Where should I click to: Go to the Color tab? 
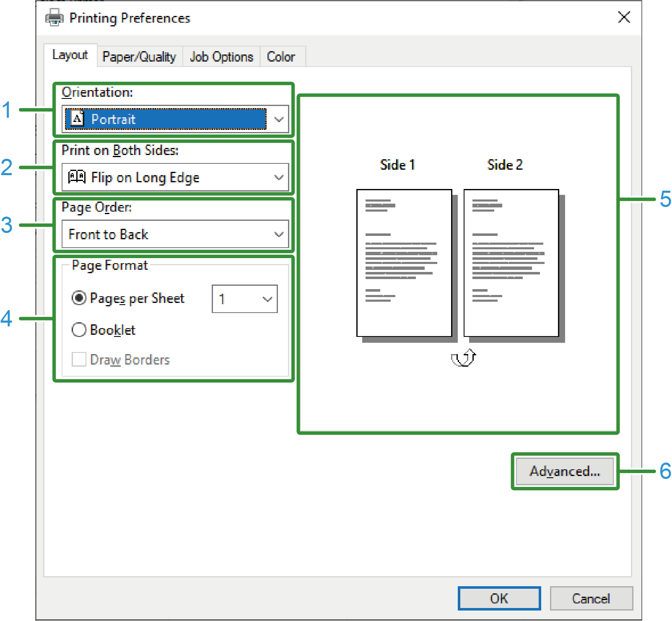click(x=281, y=57)
